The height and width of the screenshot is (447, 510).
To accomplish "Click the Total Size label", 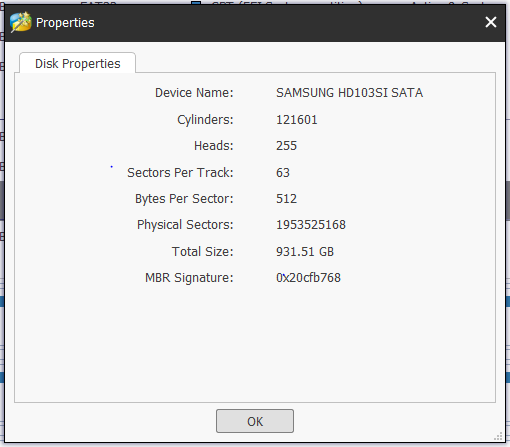I will point(202,252).
